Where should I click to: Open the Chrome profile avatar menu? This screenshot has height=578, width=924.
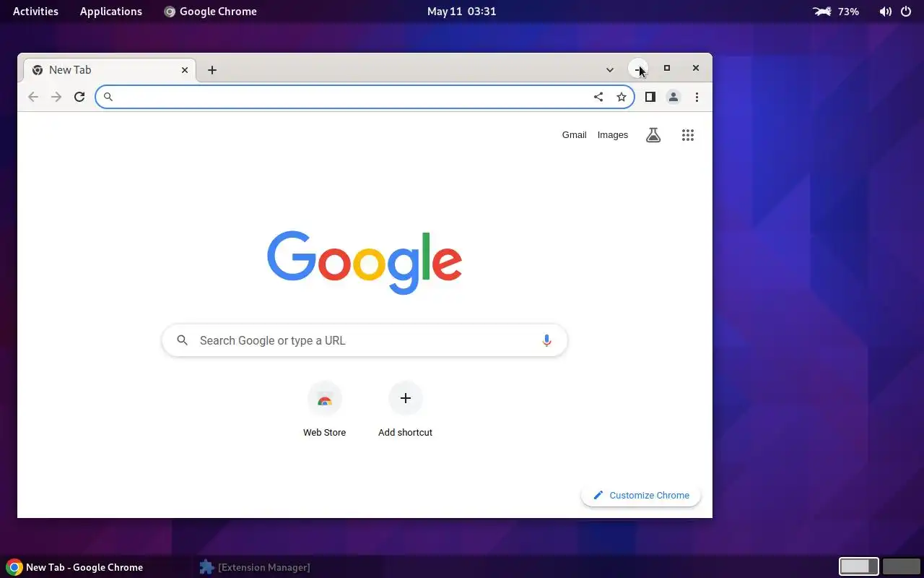click(674, 97)
